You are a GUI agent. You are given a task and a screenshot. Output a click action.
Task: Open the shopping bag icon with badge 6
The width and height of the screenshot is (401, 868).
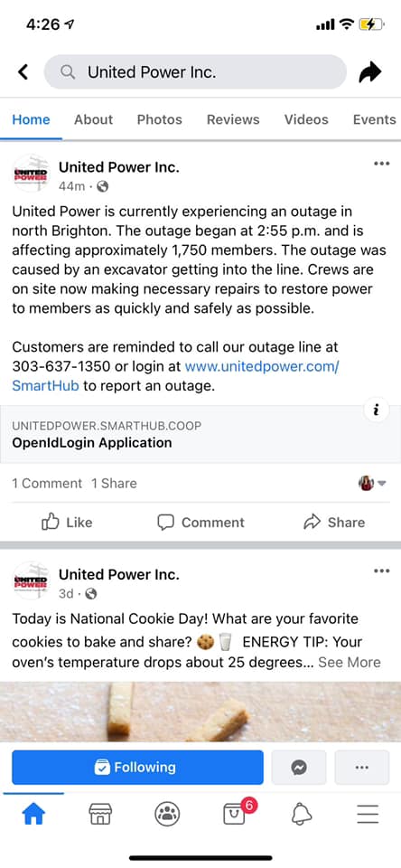(234, 814)
